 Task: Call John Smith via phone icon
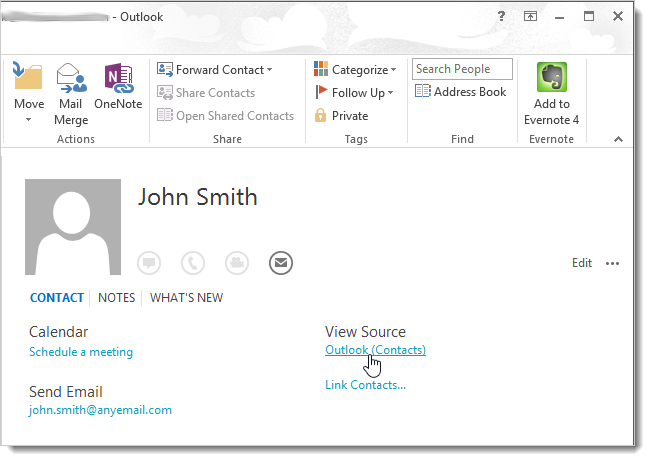click(193, 263)
